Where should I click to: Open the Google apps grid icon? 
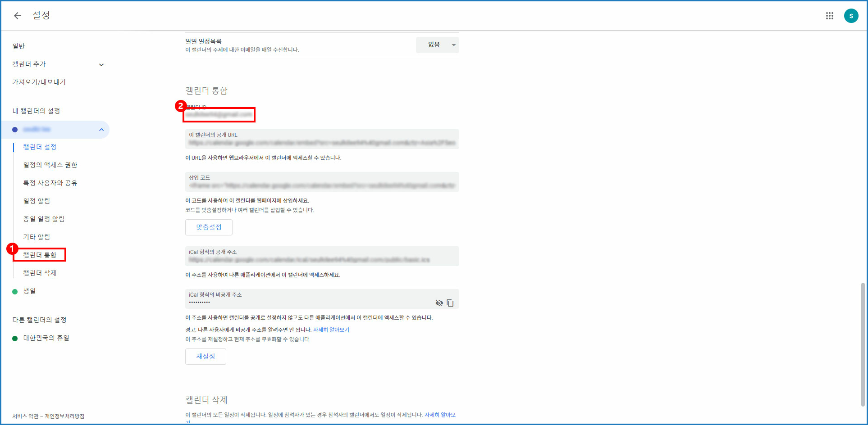pyautogui.click(x=829, y=16)
